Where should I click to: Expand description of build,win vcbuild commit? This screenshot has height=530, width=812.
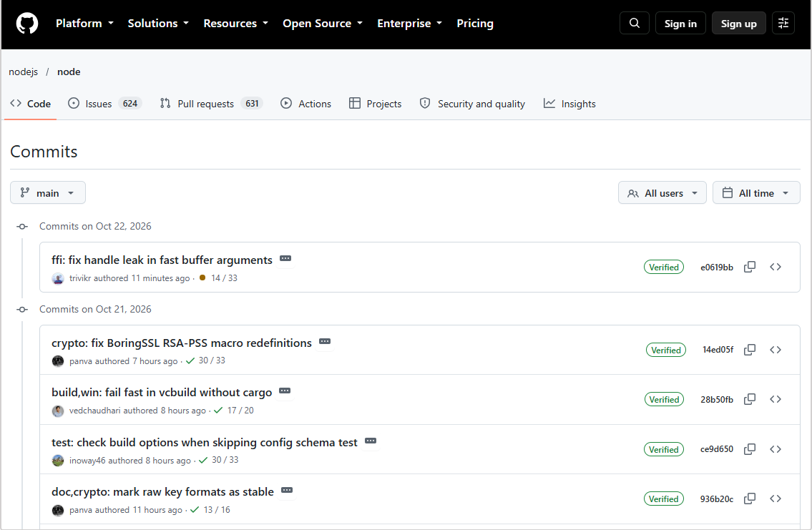[x=285, y=391]
